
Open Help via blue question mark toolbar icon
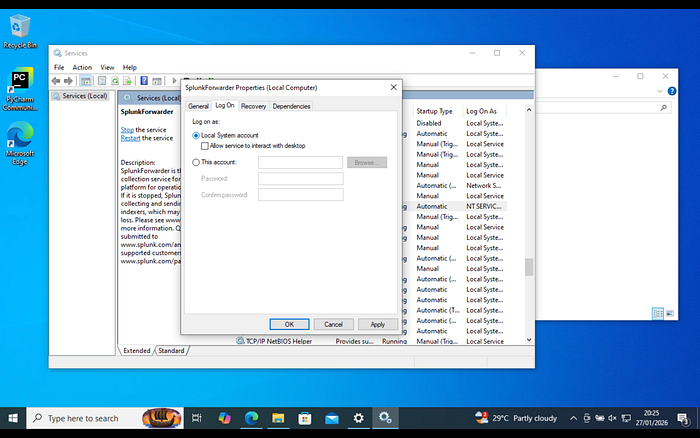coord(144,81)
